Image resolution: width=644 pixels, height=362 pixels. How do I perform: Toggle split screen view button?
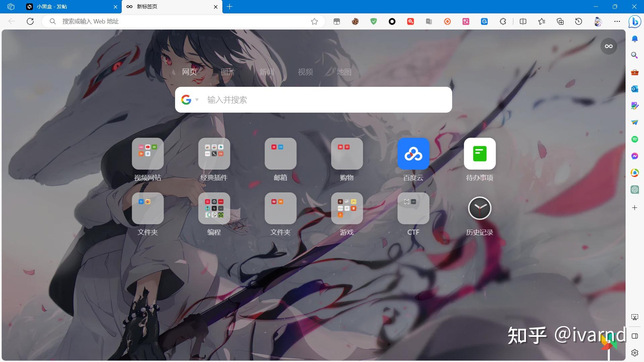(523, 21)
